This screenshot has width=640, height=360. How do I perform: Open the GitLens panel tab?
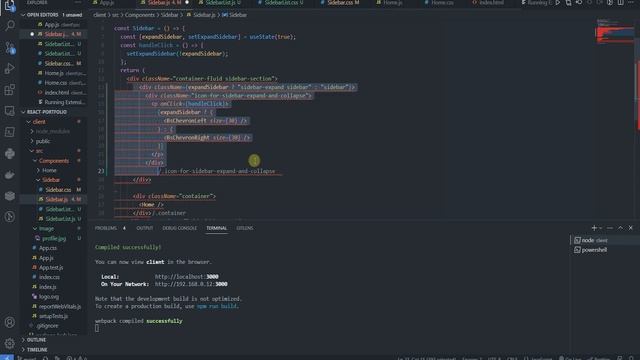pos(244,228)
